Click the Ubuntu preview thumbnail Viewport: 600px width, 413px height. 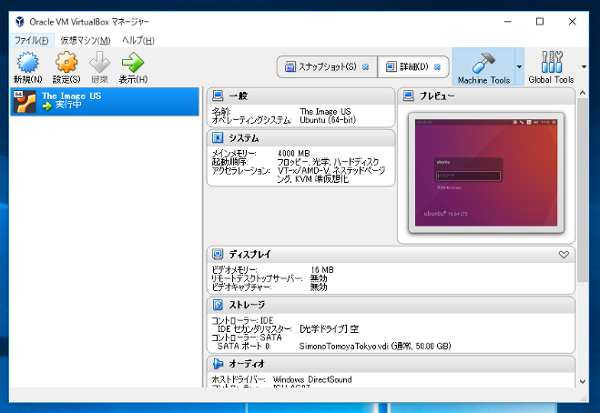(x=486, y=172)
